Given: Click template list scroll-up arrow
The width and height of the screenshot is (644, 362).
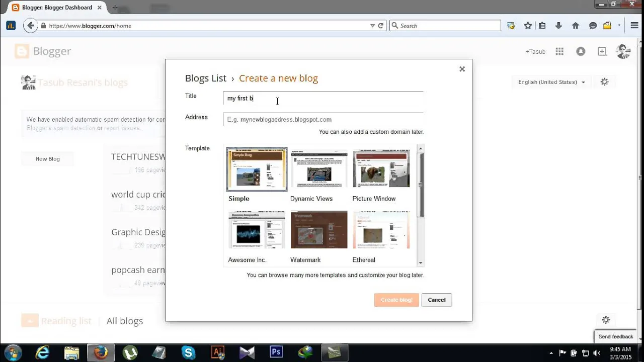Looking at the screenshot, I should [421, 148].
